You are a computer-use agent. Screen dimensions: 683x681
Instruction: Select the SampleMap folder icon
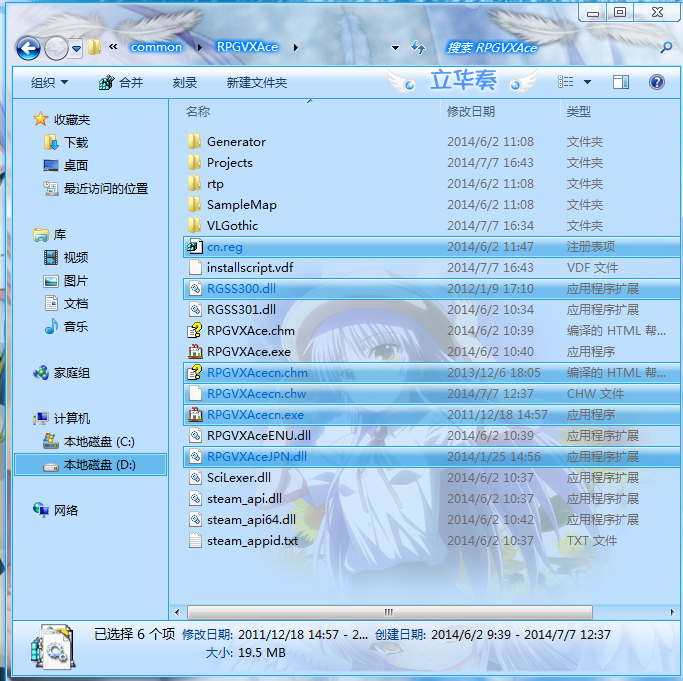(194, 204)
